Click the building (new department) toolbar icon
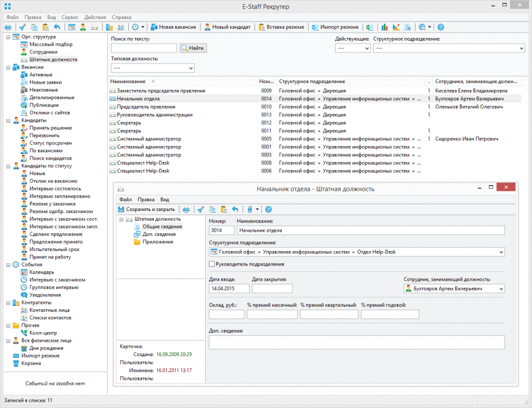 (109, 27)
